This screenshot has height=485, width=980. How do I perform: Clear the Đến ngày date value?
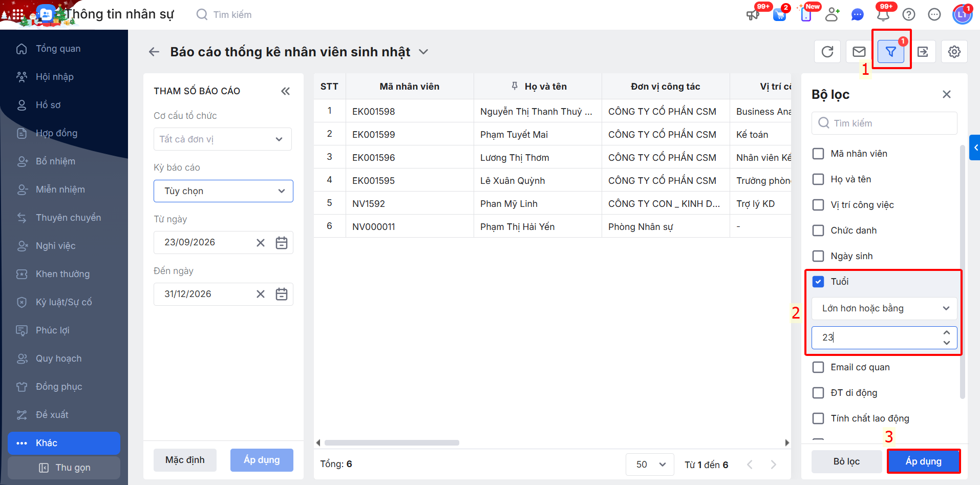(x=261, y=294)
